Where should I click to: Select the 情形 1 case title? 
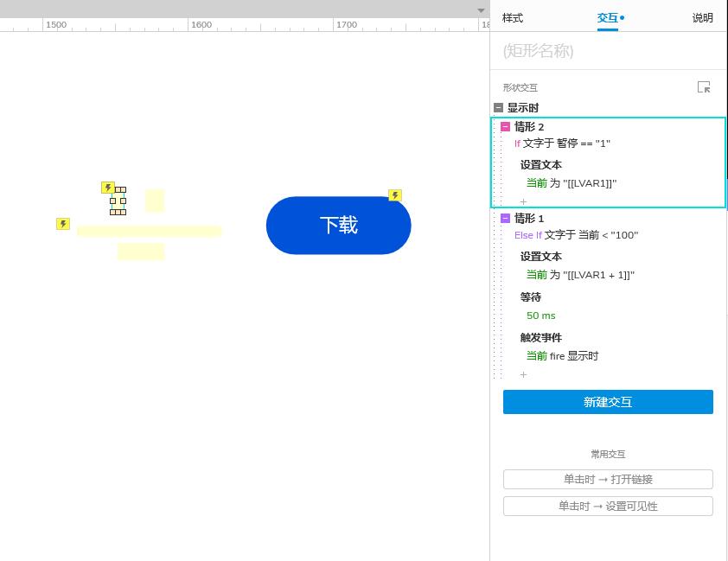tap(529, 218)
